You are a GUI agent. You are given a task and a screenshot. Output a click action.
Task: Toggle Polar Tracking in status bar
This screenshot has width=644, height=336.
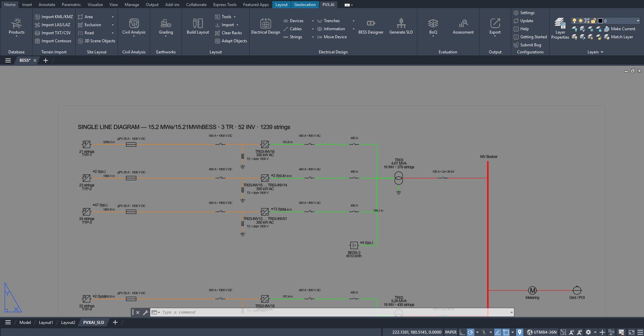[470, 332]
